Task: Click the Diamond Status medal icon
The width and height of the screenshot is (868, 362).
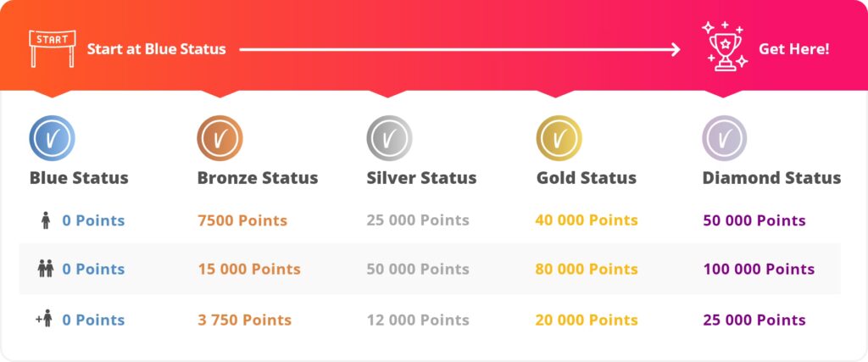Action: coord(725,137)
